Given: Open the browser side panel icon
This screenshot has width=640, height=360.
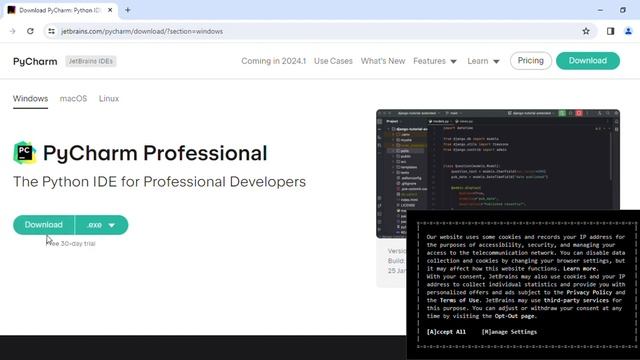Looking at the screenshot, I should pyautogui.click(x=610, y=31).
